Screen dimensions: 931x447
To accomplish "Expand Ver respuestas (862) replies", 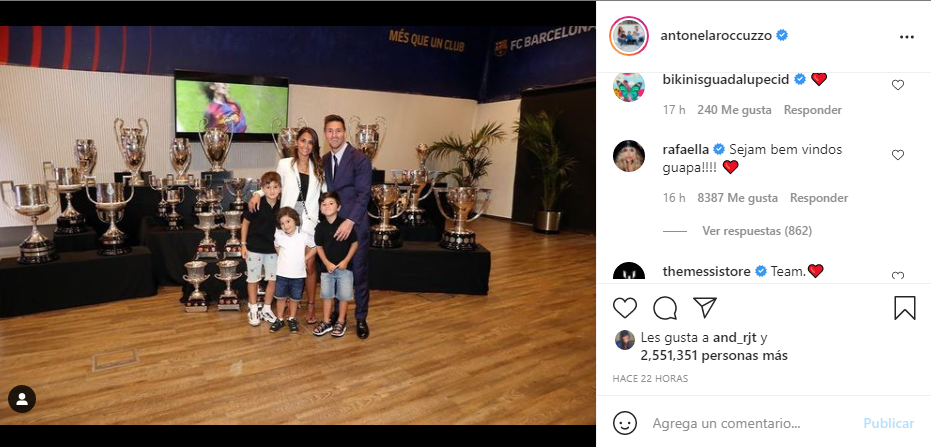I will pos(756,231).
